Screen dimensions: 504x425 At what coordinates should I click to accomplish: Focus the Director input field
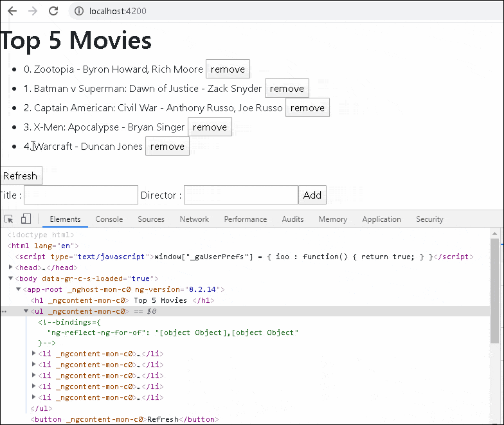240,195
